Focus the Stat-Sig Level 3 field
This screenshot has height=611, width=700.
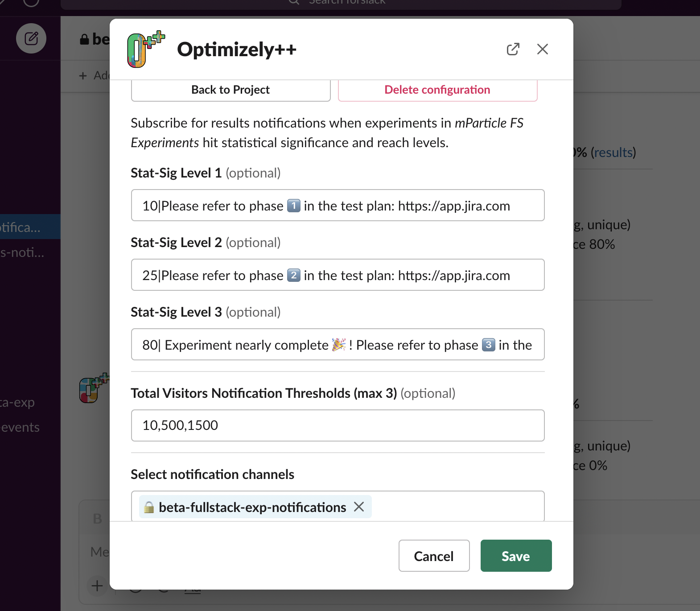coord(338,344)
